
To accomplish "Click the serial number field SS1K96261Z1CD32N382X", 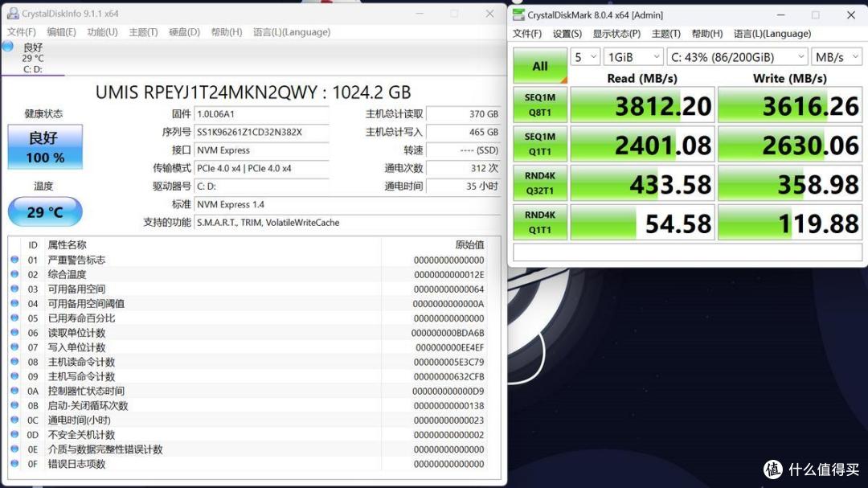I will pyautogui.click(x=262, y=132).
